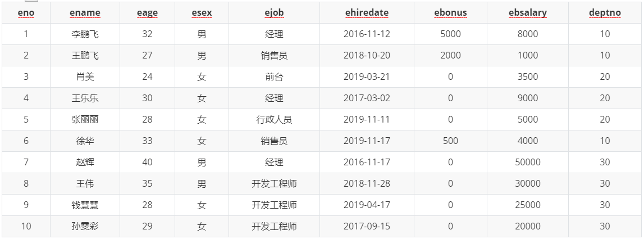This screenshot has width=644, height=239.
Task: Select the esex column header
Action: 202,13
